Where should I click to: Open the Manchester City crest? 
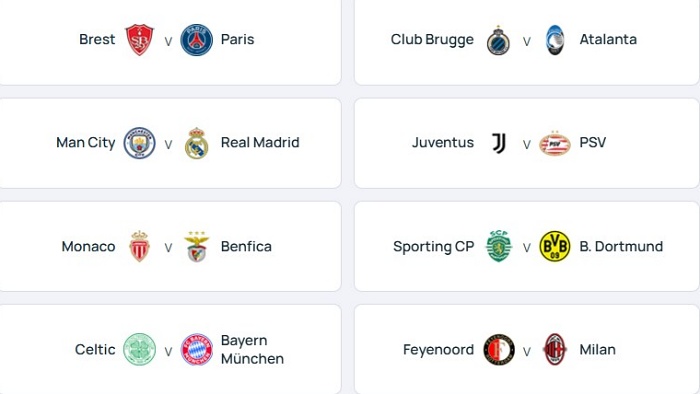tap(139, 143)
